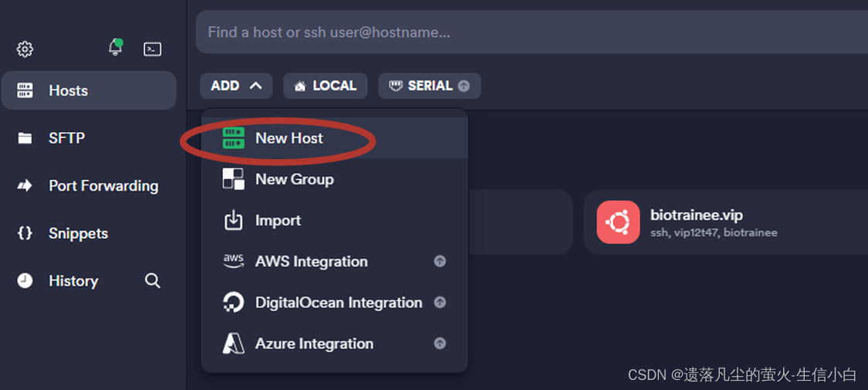The image size is (868, 390).
Task: Open the terminal icon in sidebar
Action: click(153, 49)
